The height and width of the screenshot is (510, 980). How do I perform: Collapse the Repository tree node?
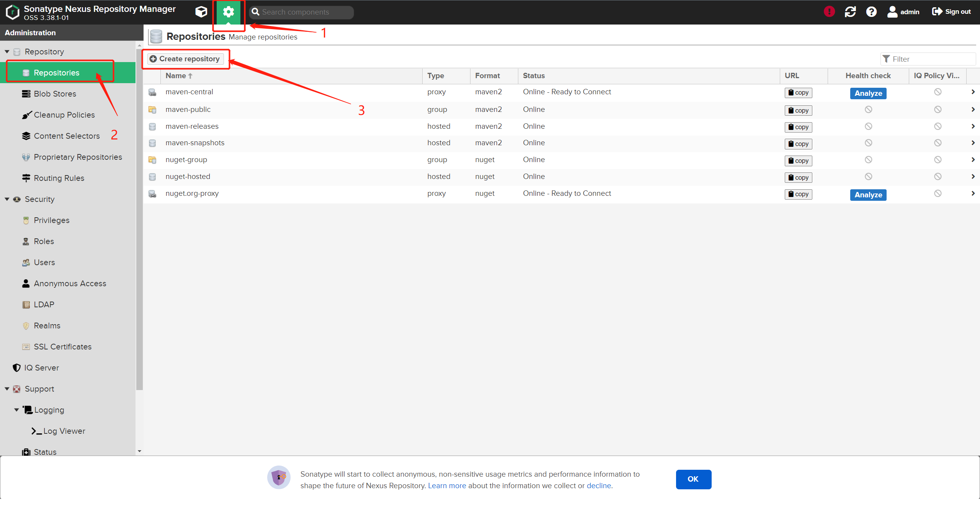click(7, 51)
